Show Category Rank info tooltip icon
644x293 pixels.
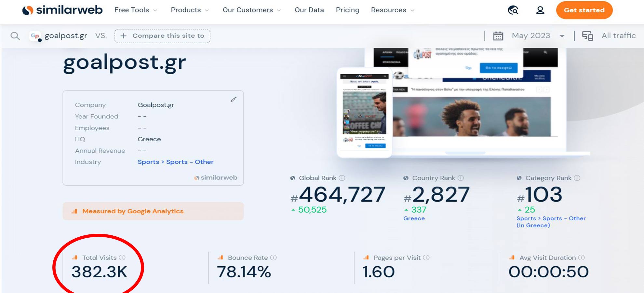click(577, 178)
